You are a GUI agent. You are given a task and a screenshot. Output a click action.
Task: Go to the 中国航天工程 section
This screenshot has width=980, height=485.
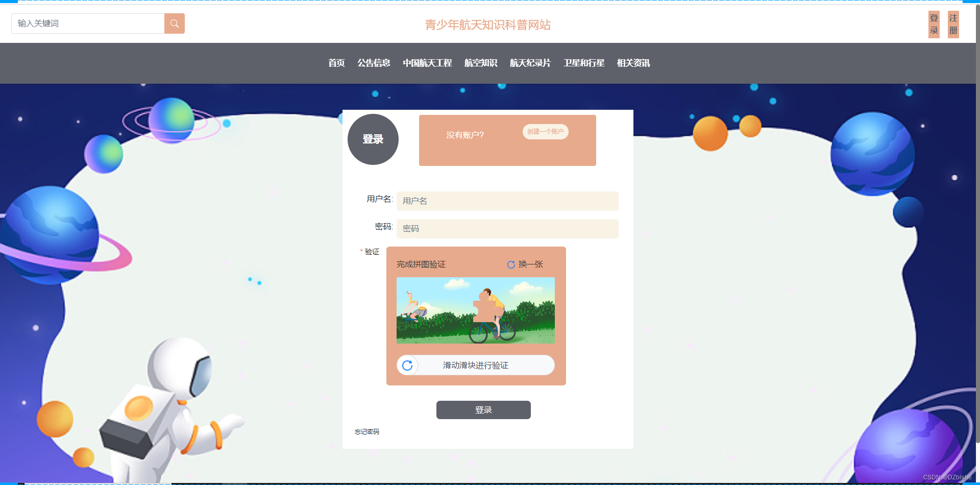tap(427, 63)
